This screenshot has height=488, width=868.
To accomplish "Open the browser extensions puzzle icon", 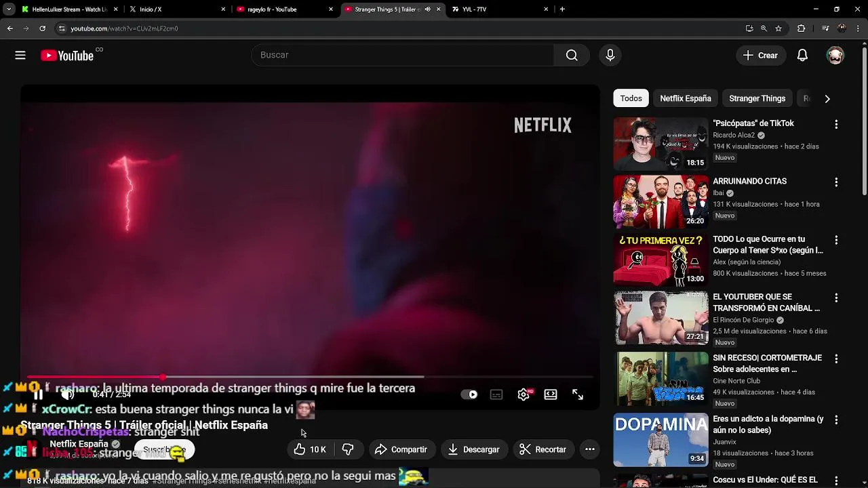I will pos(801,28).
